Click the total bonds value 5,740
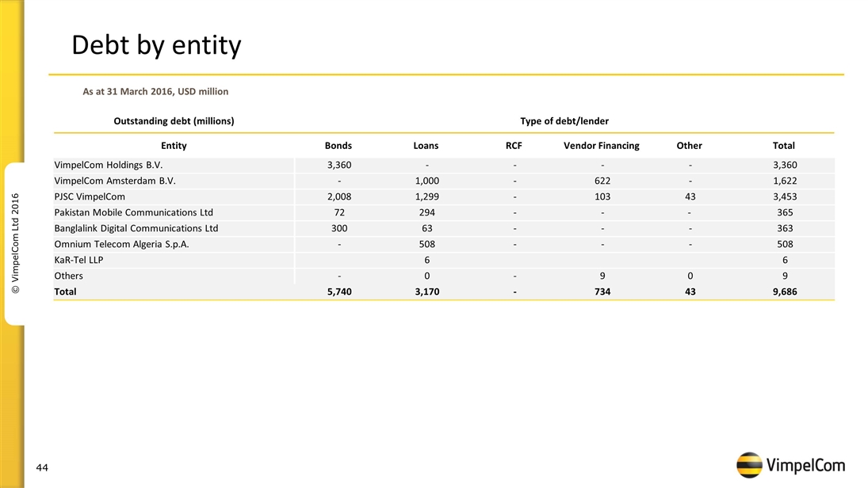 (x=338, y=292)
